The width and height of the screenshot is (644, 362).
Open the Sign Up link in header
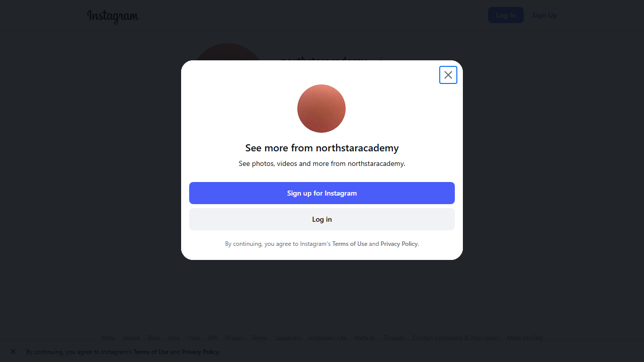[x=544, y=15]
